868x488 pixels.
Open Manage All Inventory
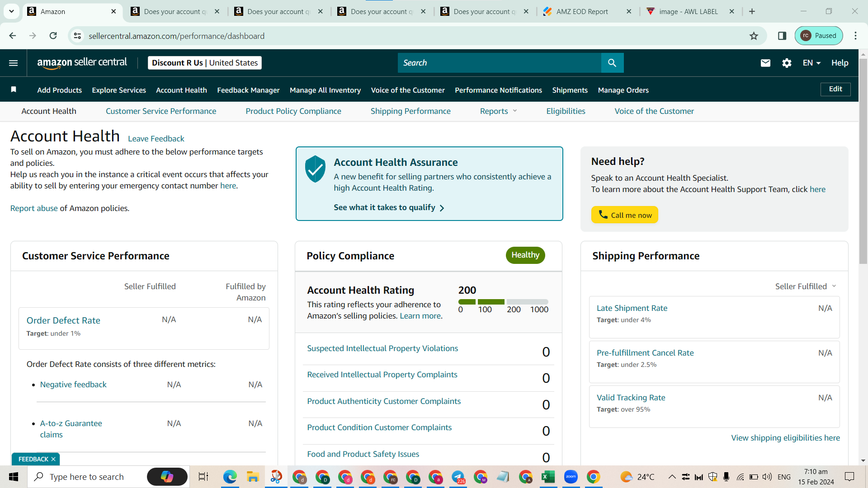click(x=325, y=90)
